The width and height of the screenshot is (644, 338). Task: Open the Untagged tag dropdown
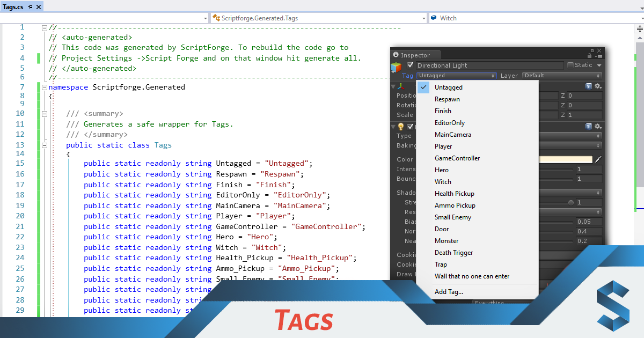457,76
